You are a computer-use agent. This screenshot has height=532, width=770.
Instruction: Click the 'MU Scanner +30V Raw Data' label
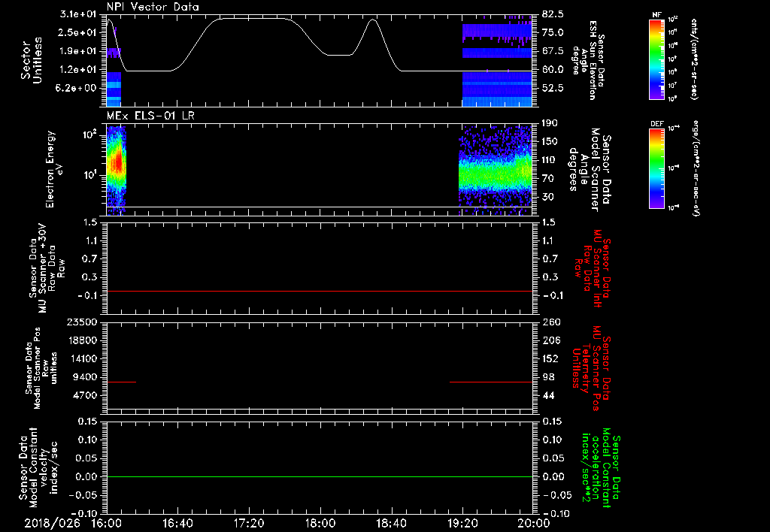(x=47, y=268)
